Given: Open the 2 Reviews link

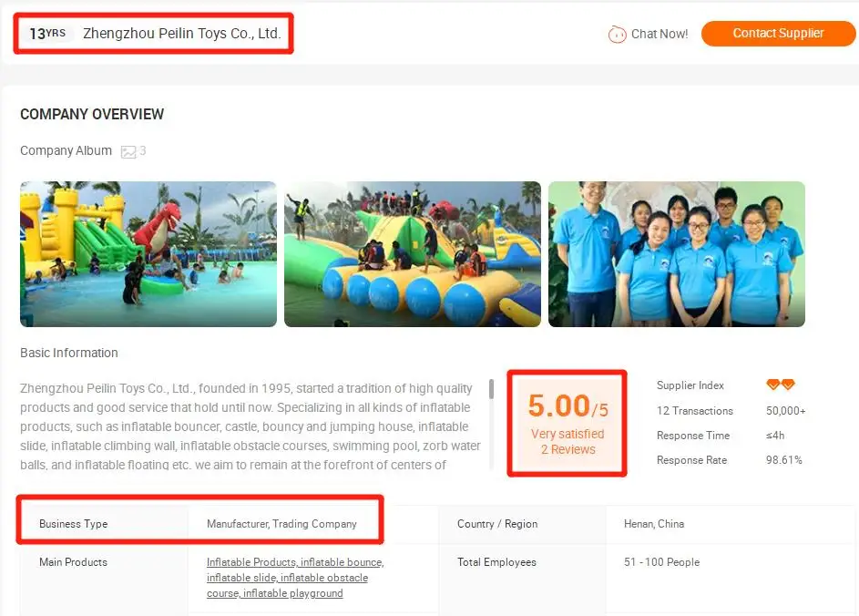Looking at the screenshot, I should pos(568,449).
